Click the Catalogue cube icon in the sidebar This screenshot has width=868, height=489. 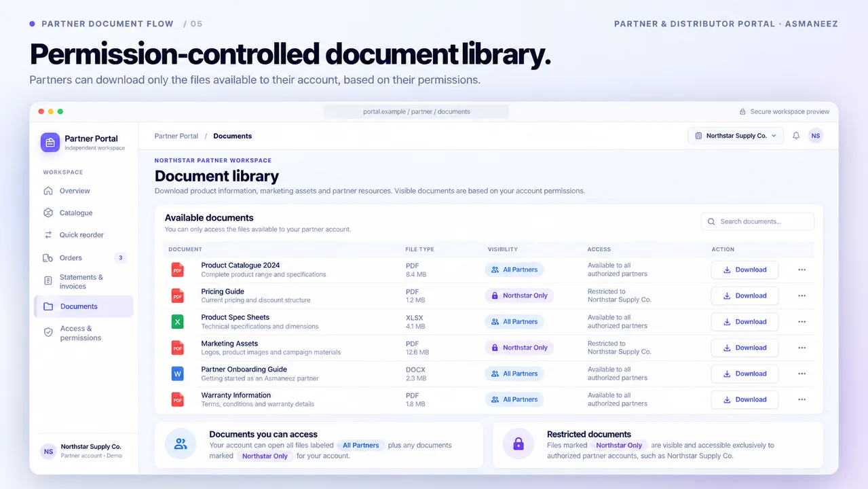48,213
